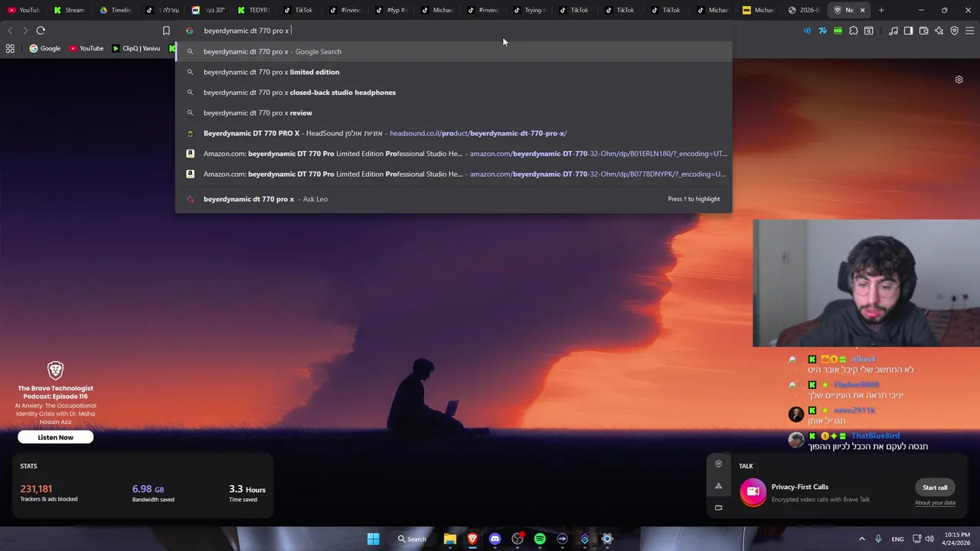The height and width of the screenshot is (551, 980).
Task: Click the microphone tray icon
Action: (878, 539)
